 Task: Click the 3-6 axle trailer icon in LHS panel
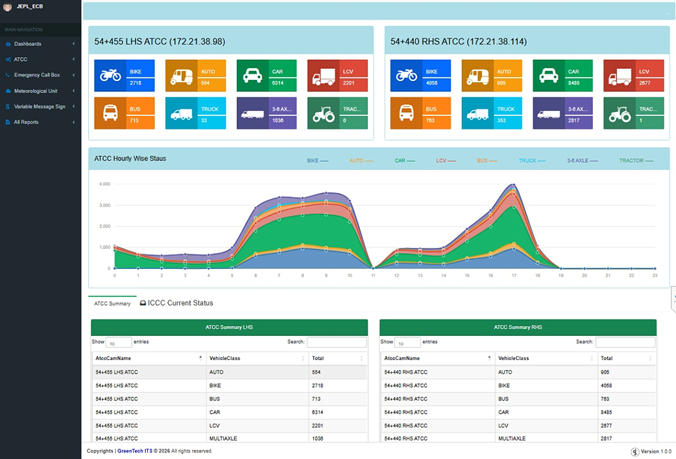coord(252,113)
